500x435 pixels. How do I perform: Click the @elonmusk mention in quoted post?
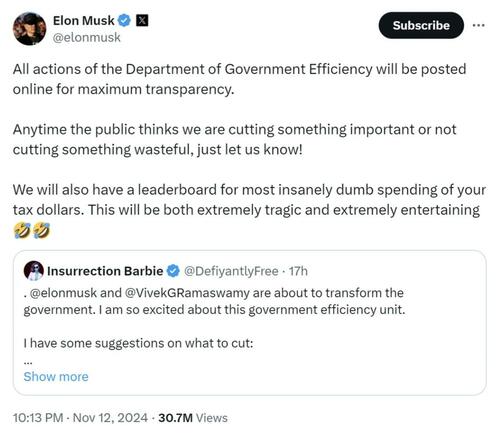pyautogui.click(x=63, y=293)
